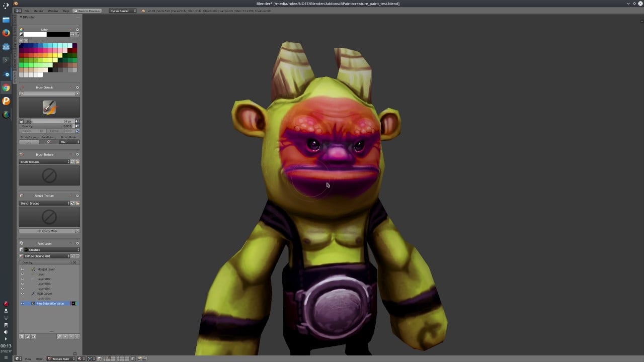The height and width of the screenshot is (362, 644).
Task: Open the file manager dock icon
Action: [x=6, y=20]
